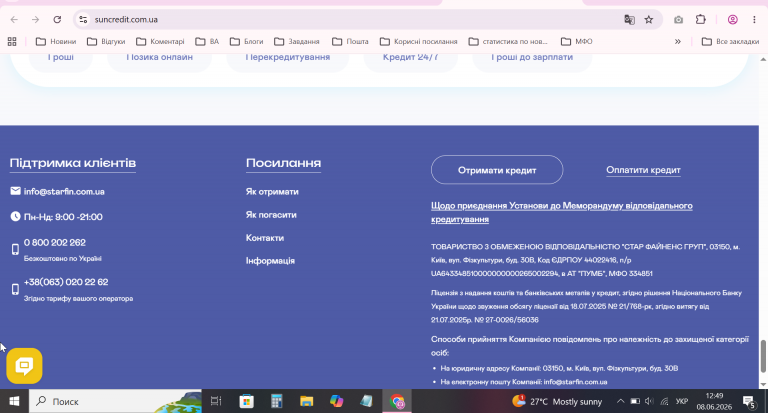Image resolution: width=768 pixels, height=413 pixels.
Task: Open the Блоги bookmarks folder
Action: tap(247, 42)
